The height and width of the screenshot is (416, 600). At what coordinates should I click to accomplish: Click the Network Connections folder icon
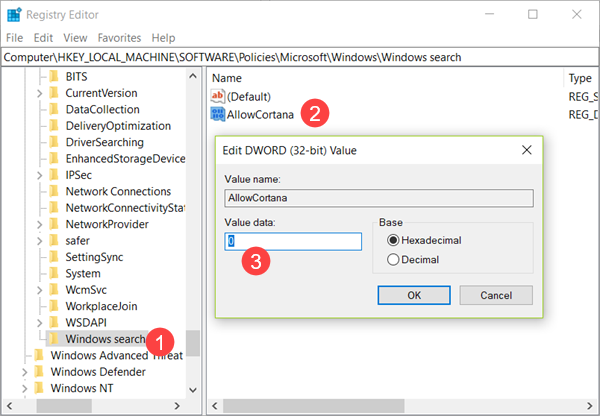54,191
